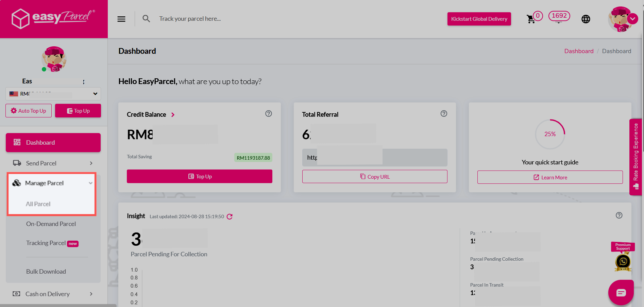Expand the Cash on Delivery chevron
644x307 pixels.
pyautogui.click(x=91, y=294)
